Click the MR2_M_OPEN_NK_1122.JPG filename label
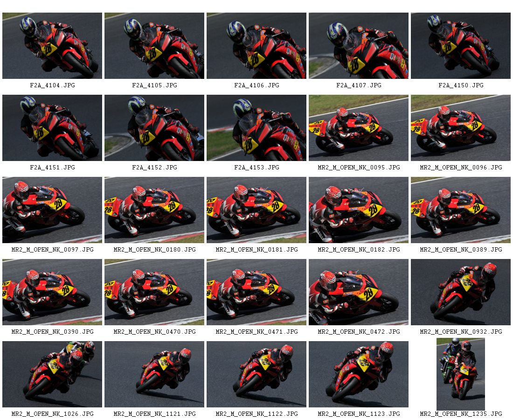 pyautogui.click(x=256, y=414)
